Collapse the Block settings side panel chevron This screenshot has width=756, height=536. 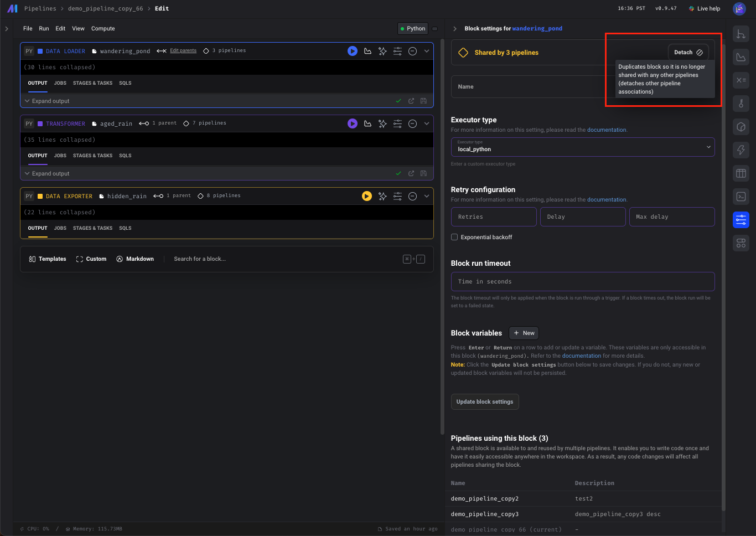[455, 29]
